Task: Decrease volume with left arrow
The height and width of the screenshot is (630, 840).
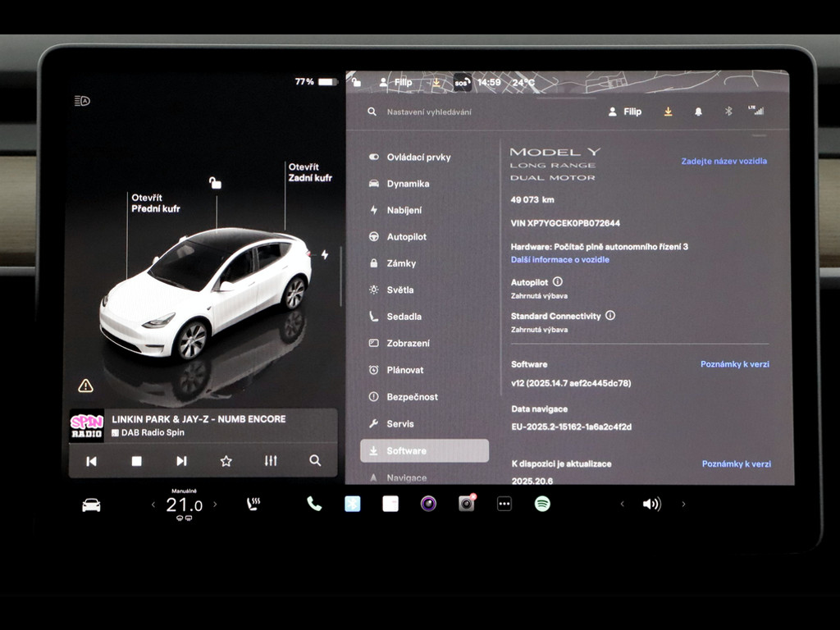Action: click(x=622, y=504)
